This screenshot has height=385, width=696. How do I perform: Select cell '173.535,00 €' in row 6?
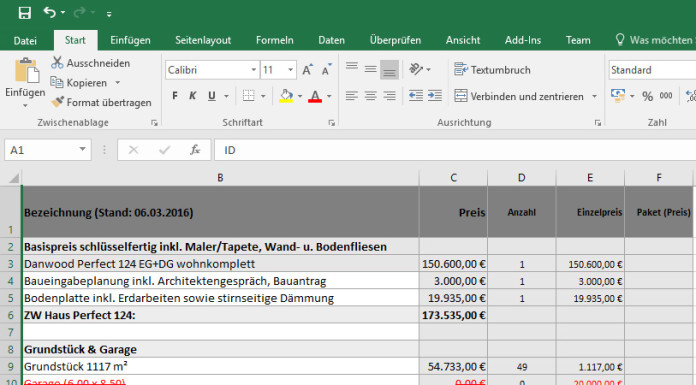[x=453, y=315]
